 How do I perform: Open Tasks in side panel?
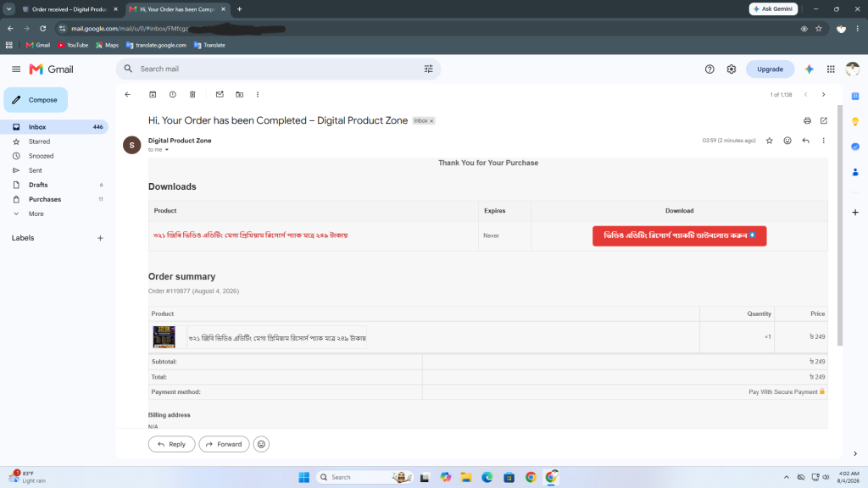point(855,147)
